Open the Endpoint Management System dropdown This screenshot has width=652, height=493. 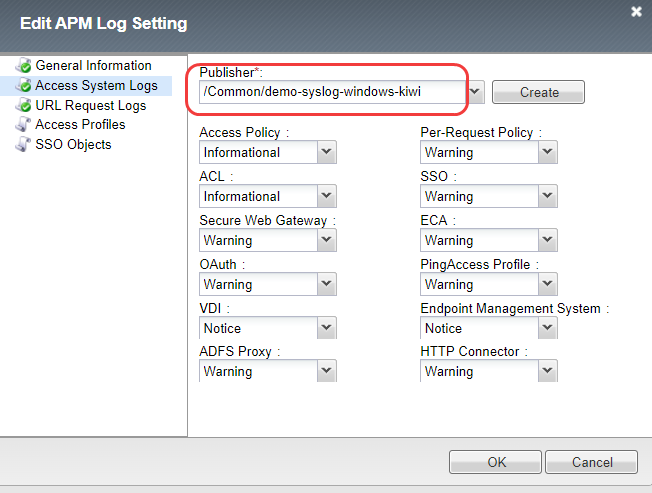click(547, 328)
